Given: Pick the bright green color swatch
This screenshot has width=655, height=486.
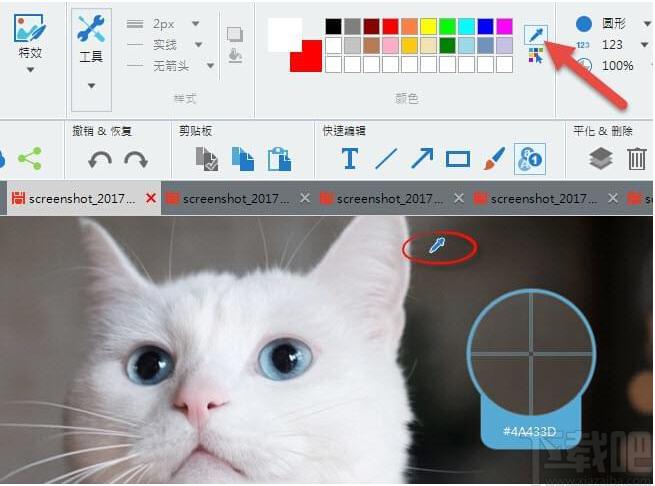Looking at the screenshot, I should click(447, 27).
